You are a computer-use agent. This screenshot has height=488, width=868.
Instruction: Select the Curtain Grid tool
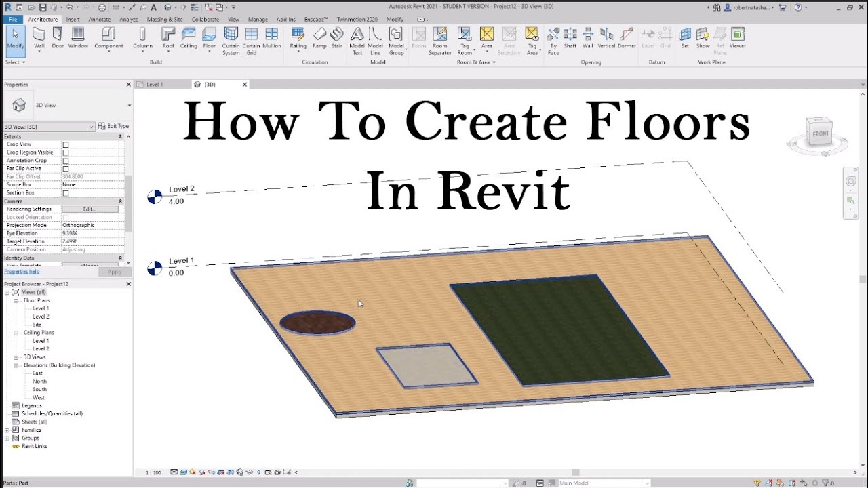click(252, 41)
